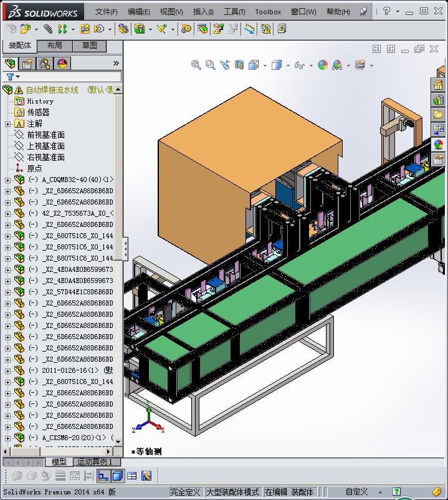
Task: Open the 插入(I) menu
Action: tap(203, 12)
